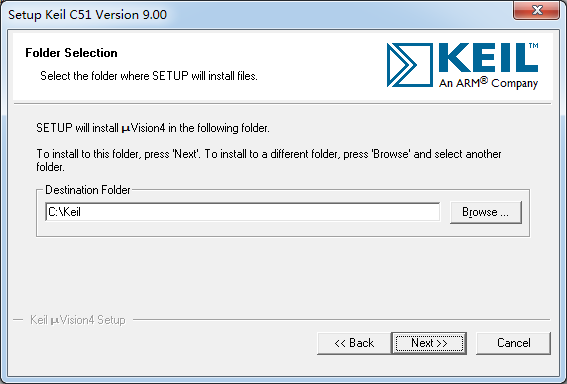Viewport: 567px width, 384px height.
Task: Go back with the << Back button
Action: point(354,343)
